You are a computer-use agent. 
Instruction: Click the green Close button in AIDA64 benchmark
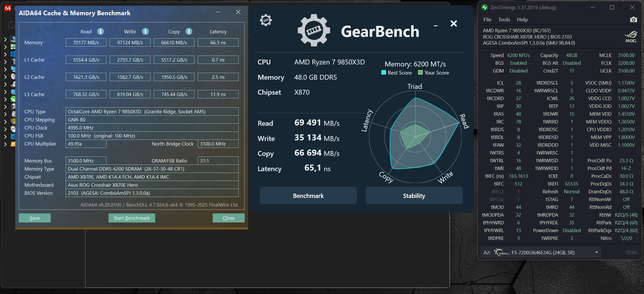(x=229, y=218)
